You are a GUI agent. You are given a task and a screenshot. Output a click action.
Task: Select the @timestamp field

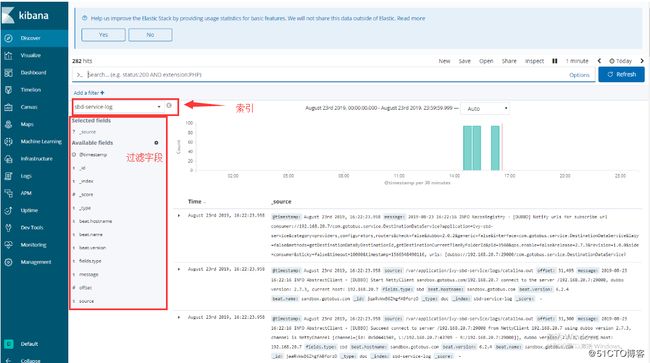click(93, 155)
